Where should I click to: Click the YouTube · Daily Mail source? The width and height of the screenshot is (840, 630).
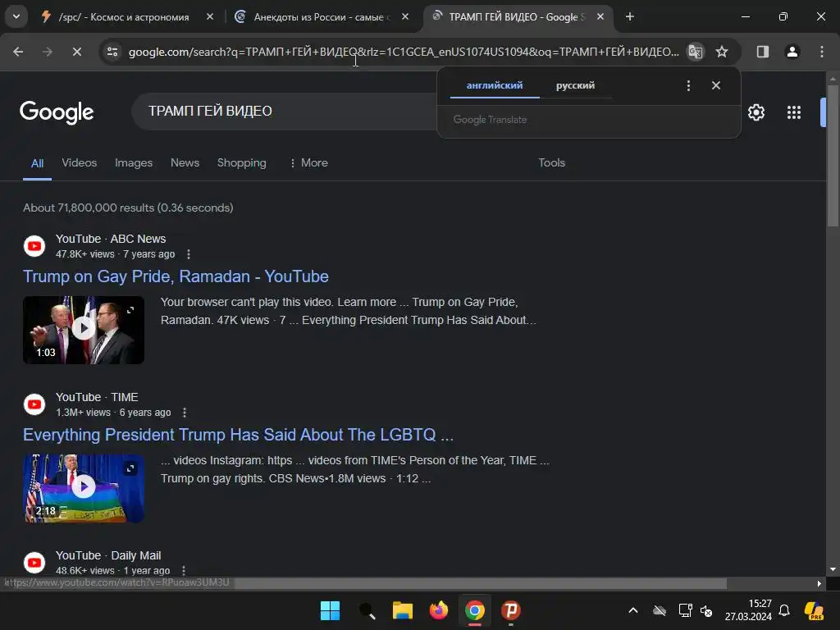point(108,556)
